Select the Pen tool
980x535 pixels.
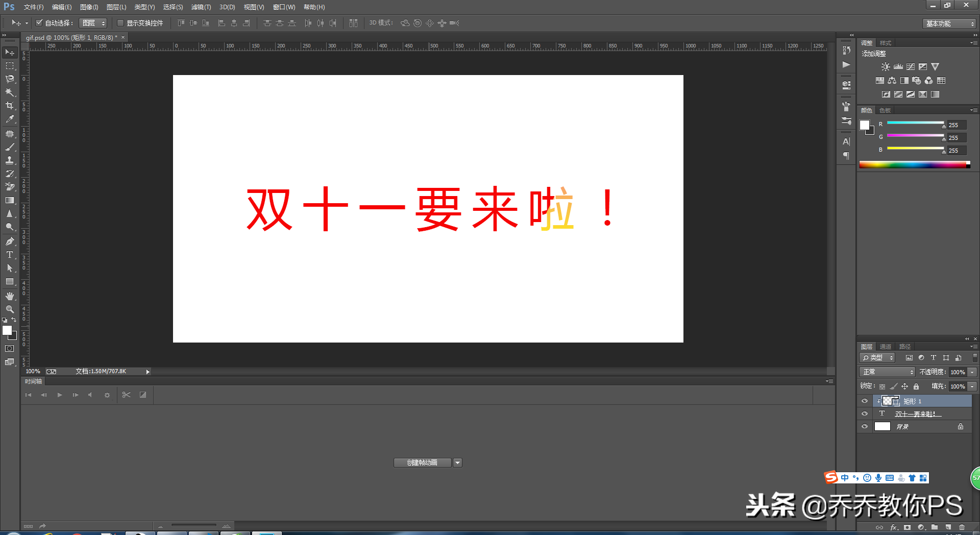point(10,241)
